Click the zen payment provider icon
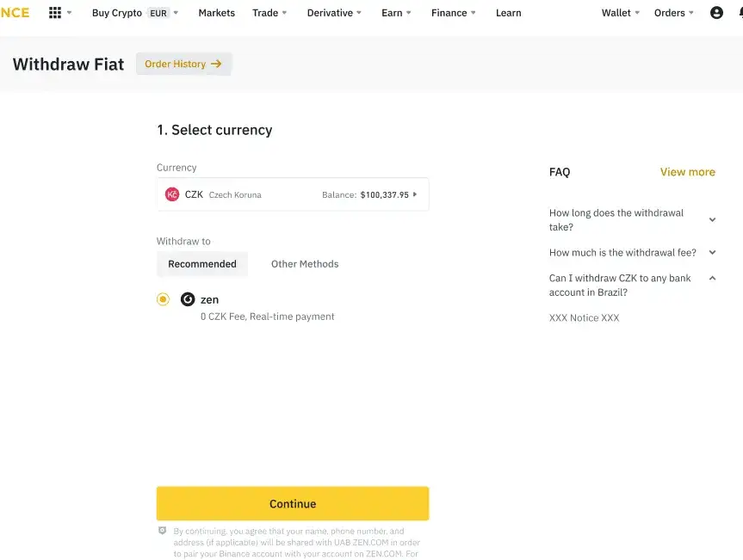Image resolution: width=743 pixels, height=560 pixels. [x=188, y=299]
